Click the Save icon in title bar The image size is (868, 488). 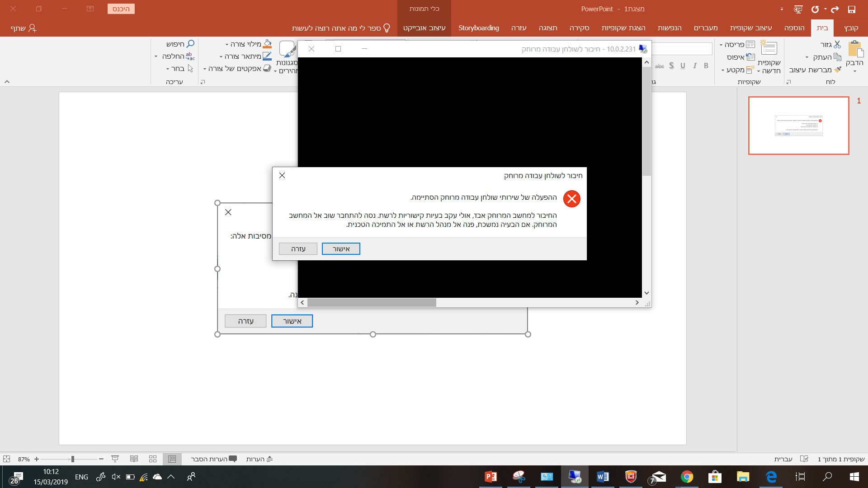852,9
